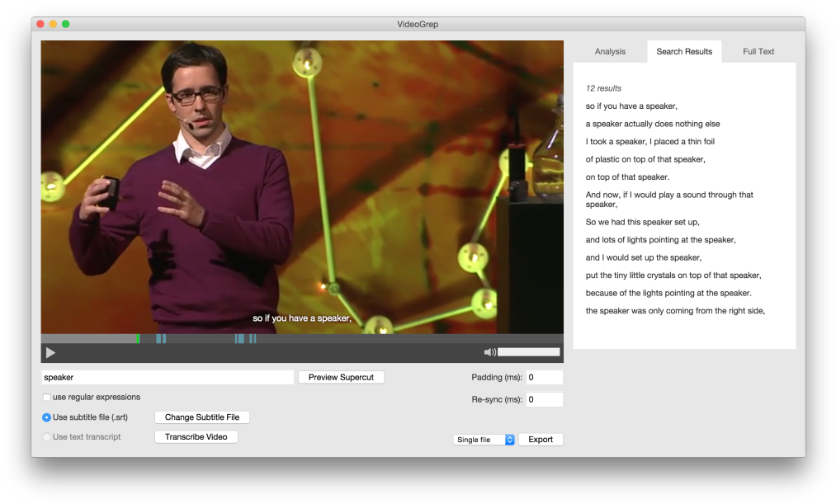Select 'Use subtitle file (.srt)' radio
The width and height of the screenshot is (836, 504).
pos(46,417)
